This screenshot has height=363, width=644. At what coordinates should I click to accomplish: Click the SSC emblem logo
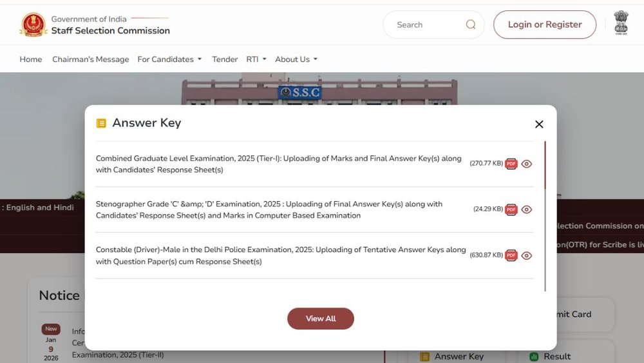pyautogui.click(x=33, y=25)
